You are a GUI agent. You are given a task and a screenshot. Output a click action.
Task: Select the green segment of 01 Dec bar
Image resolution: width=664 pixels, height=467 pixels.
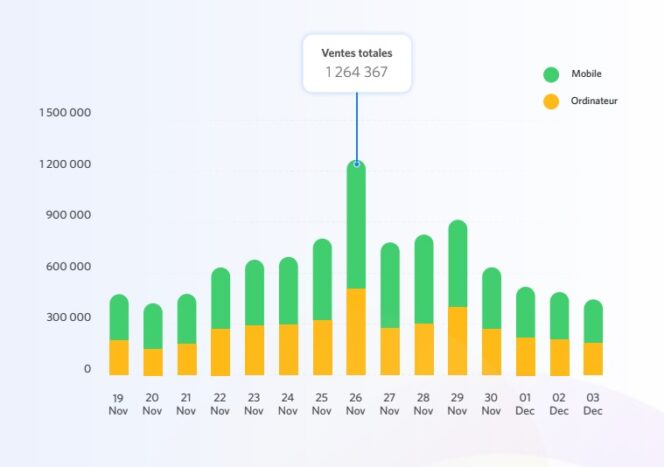[x=526, y=312]
